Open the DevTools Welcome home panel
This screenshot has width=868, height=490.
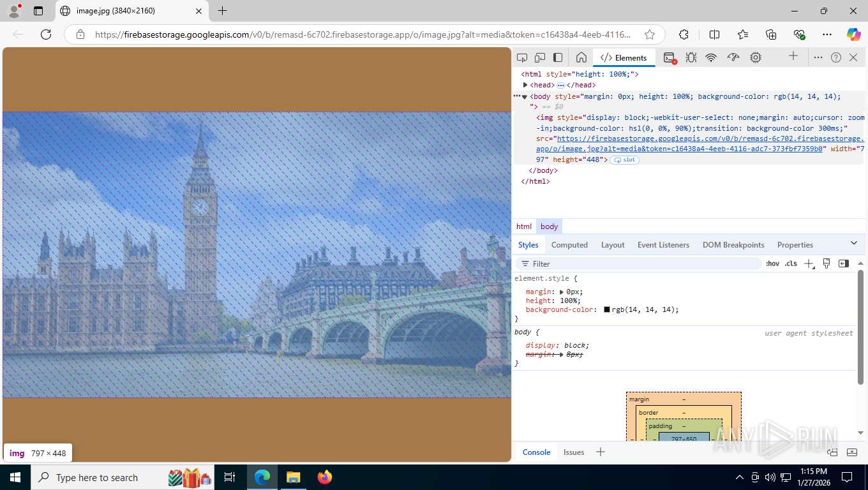point(581,57)
